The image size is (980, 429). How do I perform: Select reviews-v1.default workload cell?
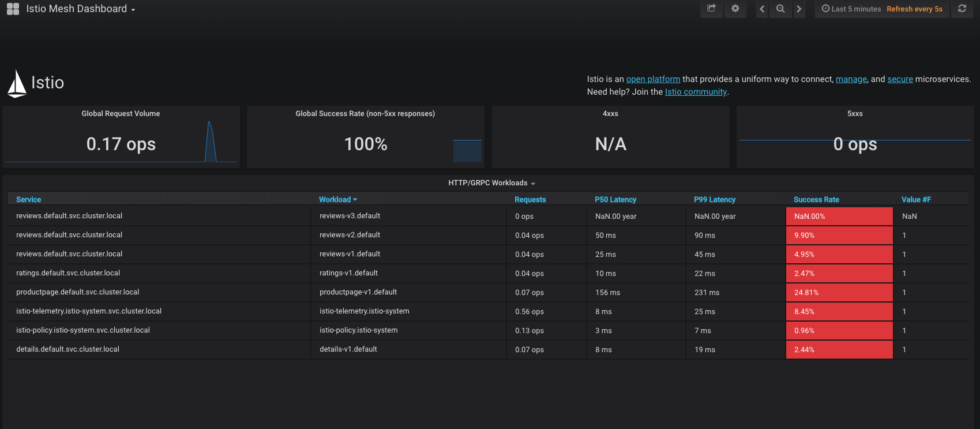[409, 254]
